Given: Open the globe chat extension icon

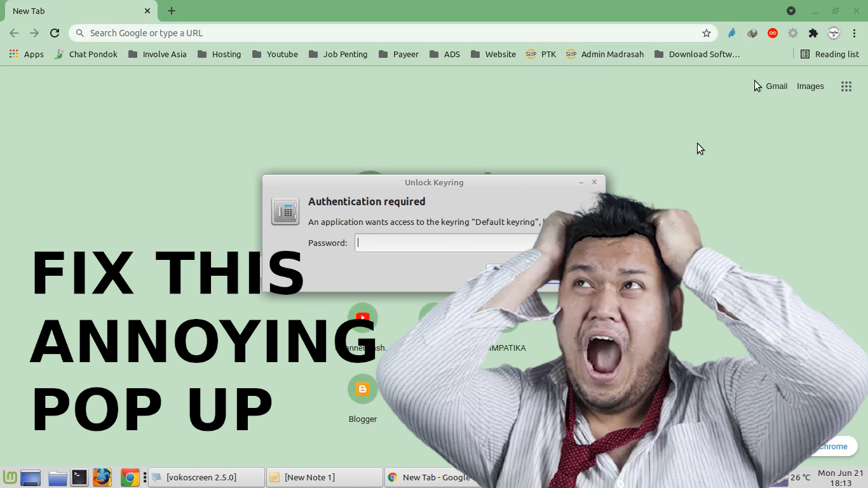Looking at the screenshot, I should coord(752,33).
